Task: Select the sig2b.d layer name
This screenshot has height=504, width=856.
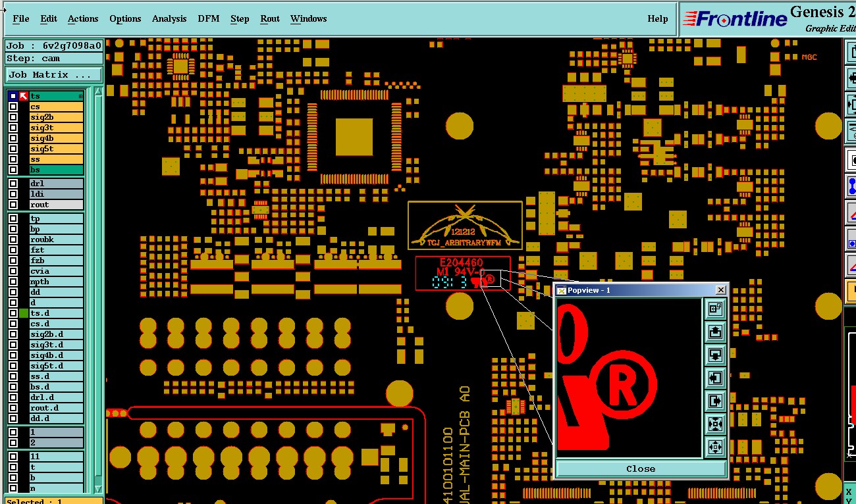Action: pos(57,334)
